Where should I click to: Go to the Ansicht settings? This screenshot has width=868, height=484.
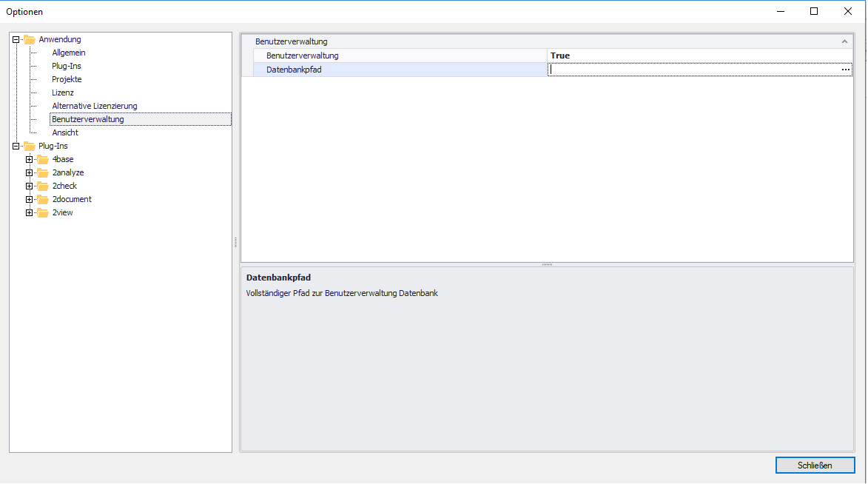pos(65,133)
